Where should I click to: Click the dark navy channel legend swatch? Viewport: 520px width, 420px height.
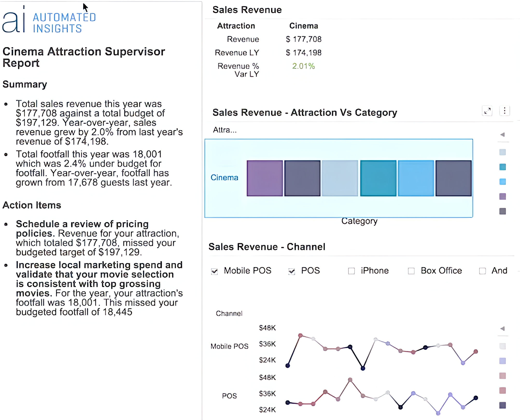(x=503, y=405)
